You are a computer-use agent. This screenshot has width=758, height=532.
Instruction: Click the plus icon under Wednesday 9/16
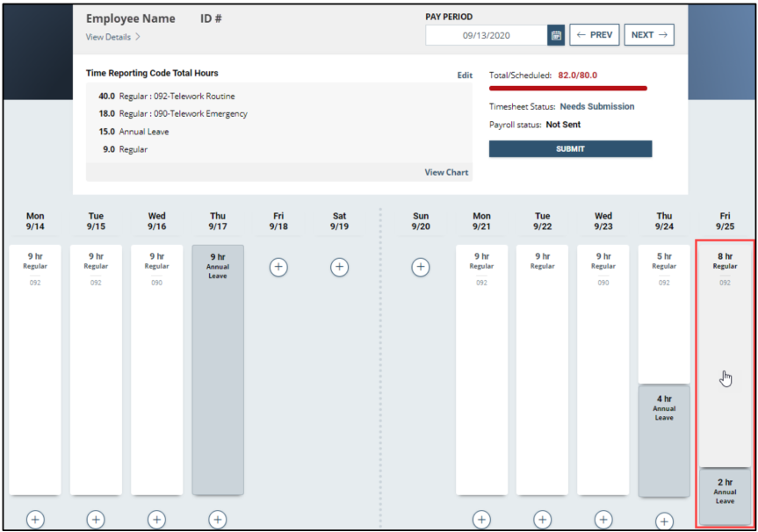click(156, 519)
